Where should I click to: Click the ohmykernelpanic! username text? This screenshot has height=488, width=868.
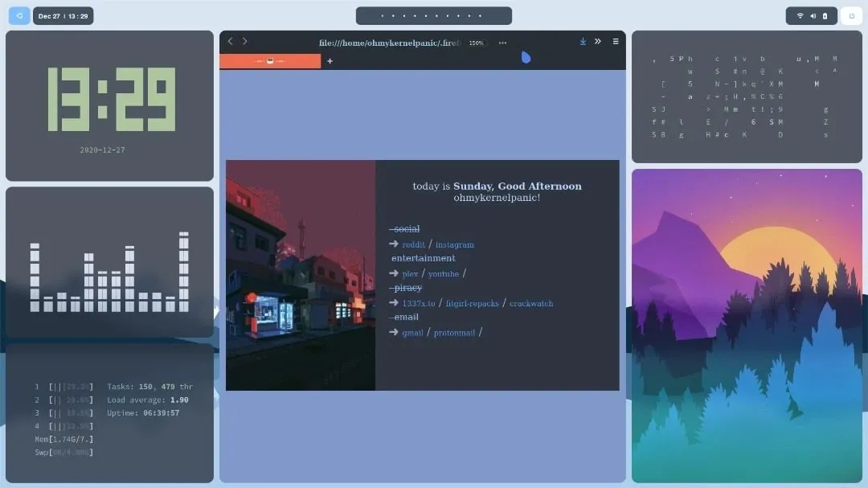[x=497, y=198]
